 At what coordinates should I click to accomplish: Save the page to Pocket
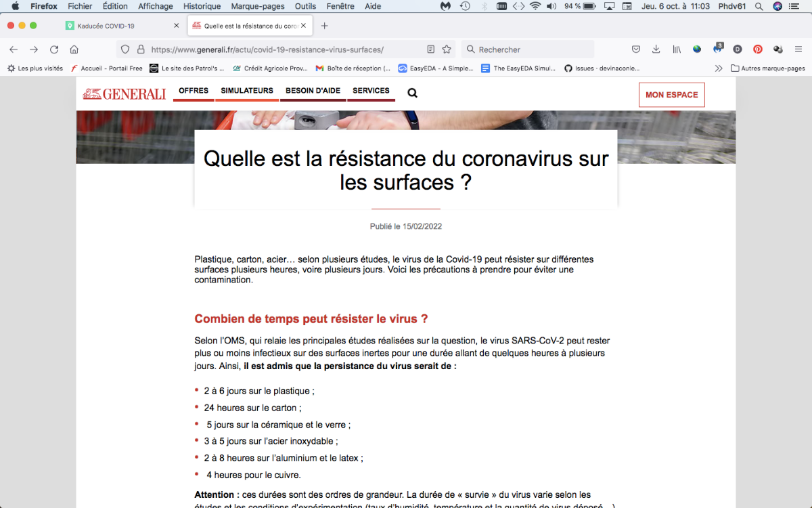(x=636, y=49)
